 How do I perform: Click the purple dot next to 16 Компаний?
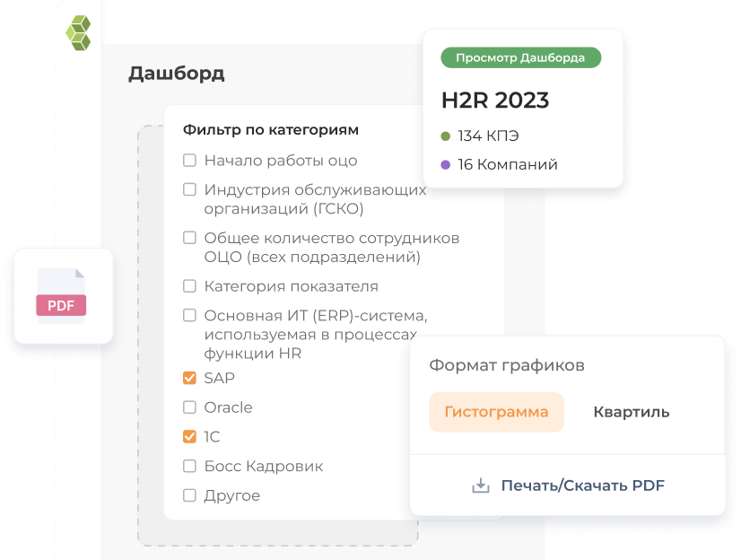445,164
